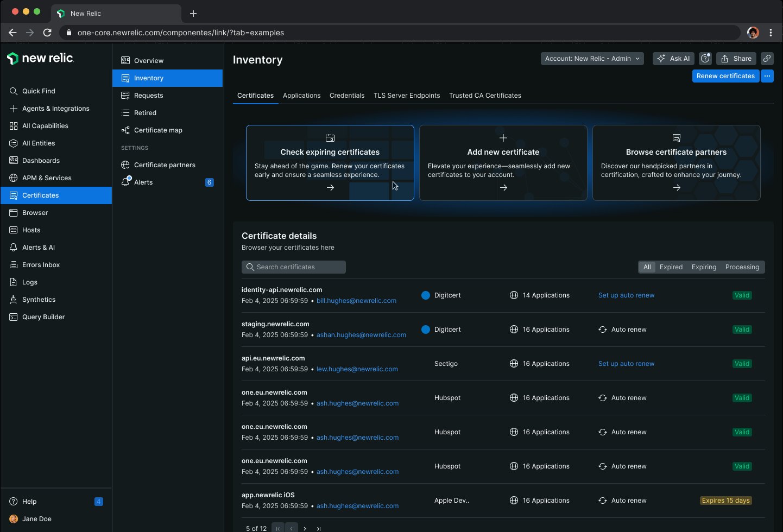The image size is (783, 532).
Task: Go to Dashboards in sidebar
Action: 56,161
